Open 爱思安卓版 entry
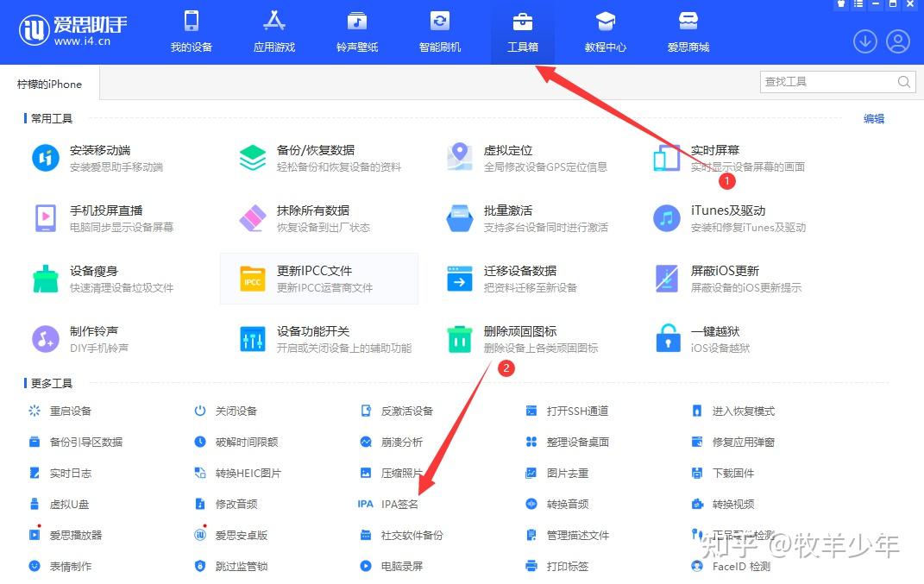 tap(231, 536)
